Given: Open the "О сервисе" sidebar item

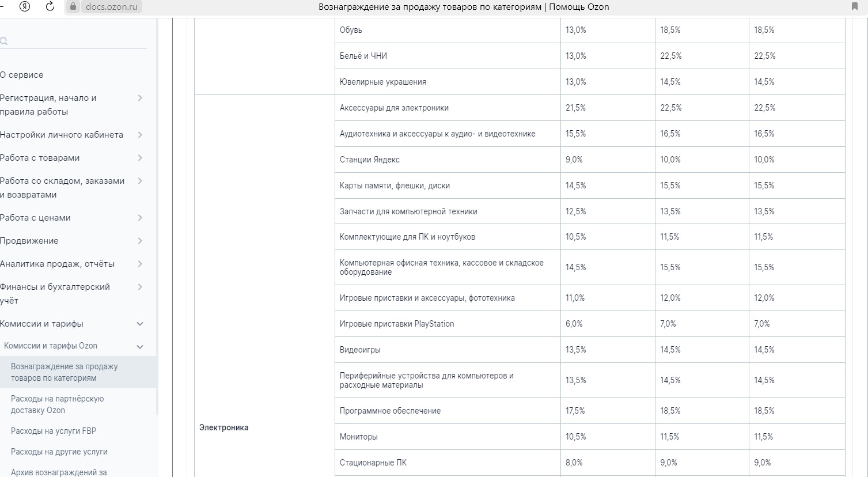Looking at the screenshot, I should (22, 75).
